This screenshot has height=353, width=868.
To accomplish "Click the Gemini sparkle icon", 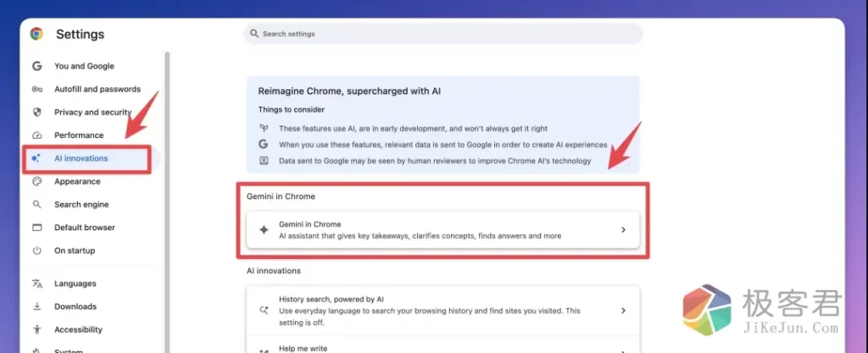I will 263,229.
